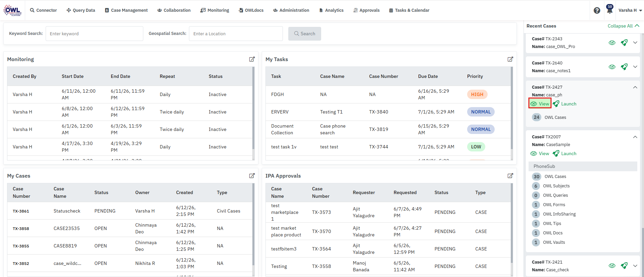
Task: Open IPA Approvals panel pop-out icon
Action: click(x=510, y=176)
